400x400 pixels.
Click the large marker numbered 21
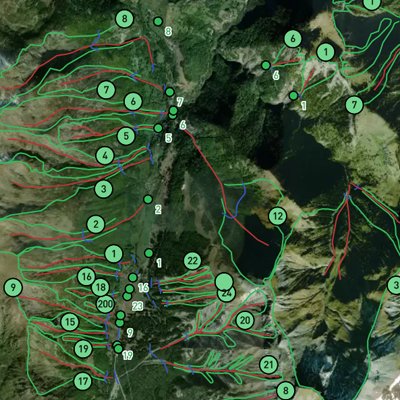tap(269, 364)
